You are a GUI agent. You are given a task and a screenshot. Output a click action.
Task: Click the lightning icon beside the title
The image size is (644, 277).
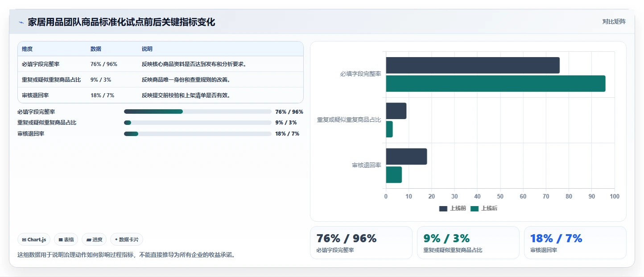point(21,22)
